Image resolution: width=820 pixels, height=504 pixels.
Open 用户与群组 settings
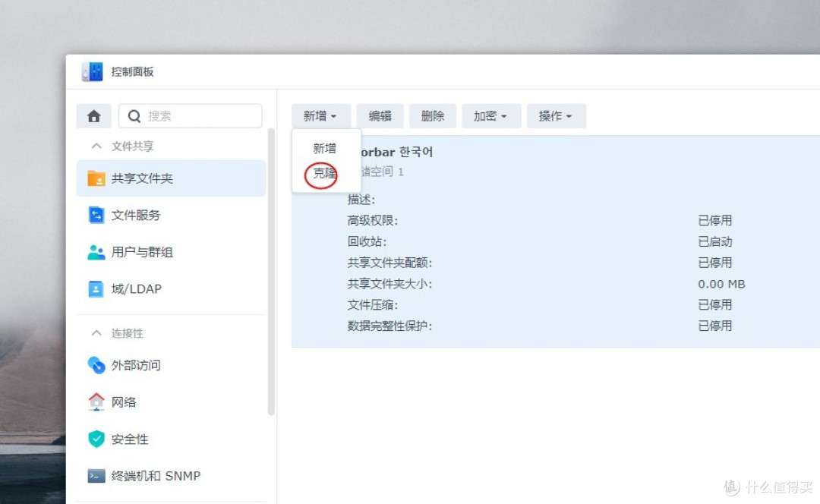(141, 252)
